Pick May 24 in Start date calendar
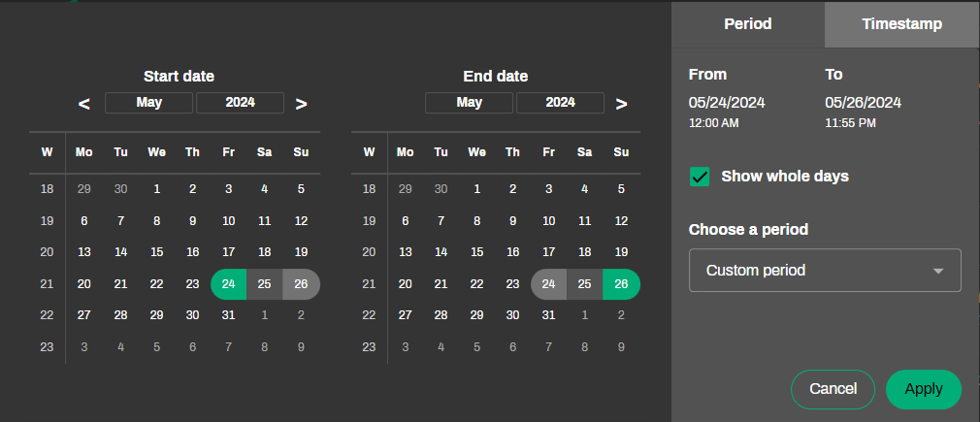The image size is (980, 422). pos(228,284)
